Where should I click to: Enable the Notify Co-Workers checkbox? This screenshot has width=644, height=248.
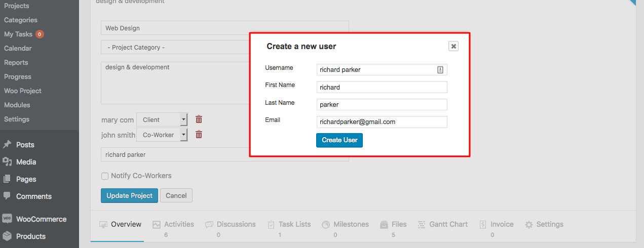(x=105, y=176)
